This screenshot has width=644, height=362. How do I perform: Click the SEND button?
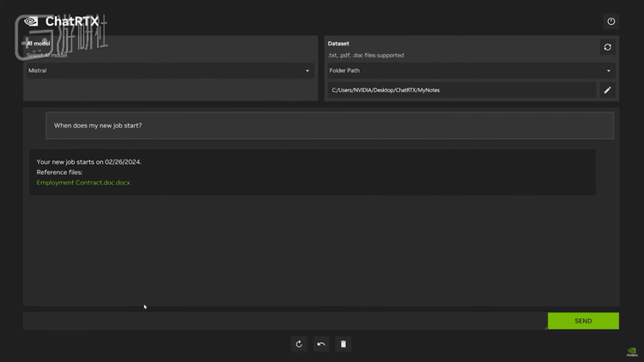tap(583, 321)
